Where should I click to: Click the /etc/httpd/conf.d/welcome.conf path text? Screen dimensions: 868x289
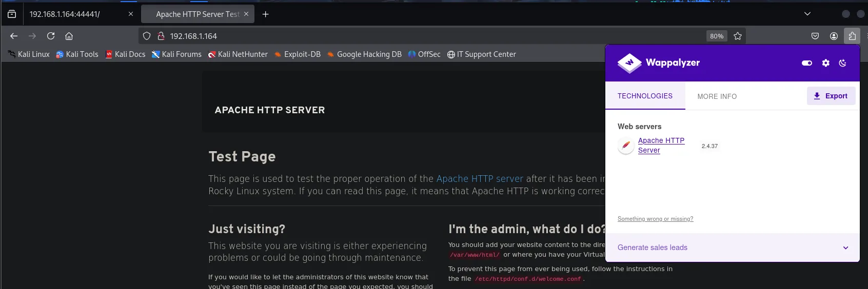click(528, 279)
